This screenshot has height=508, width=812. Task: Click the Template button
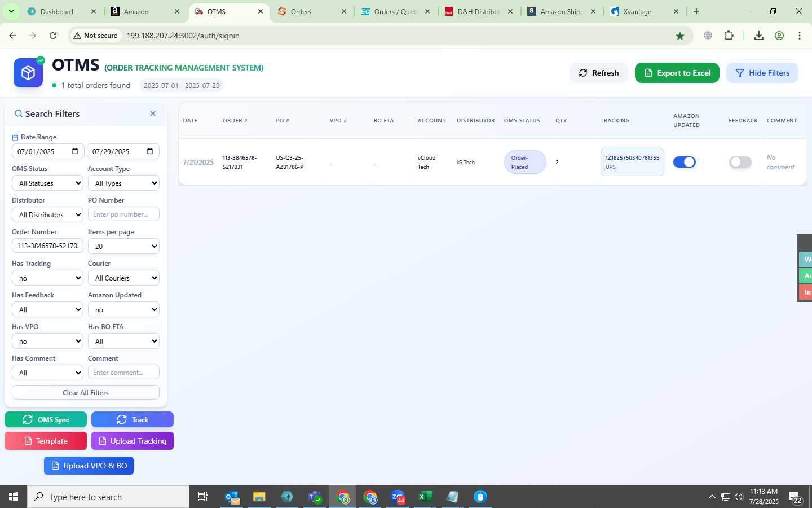[46, 441]
